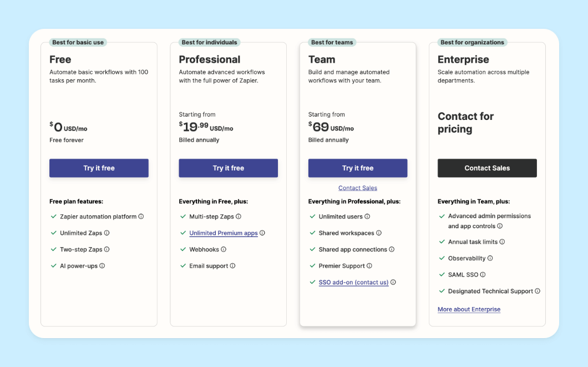This screenshot has height=367, width=588.
Task: Click the info icon beside Premier Support
Action: point(368,265)
